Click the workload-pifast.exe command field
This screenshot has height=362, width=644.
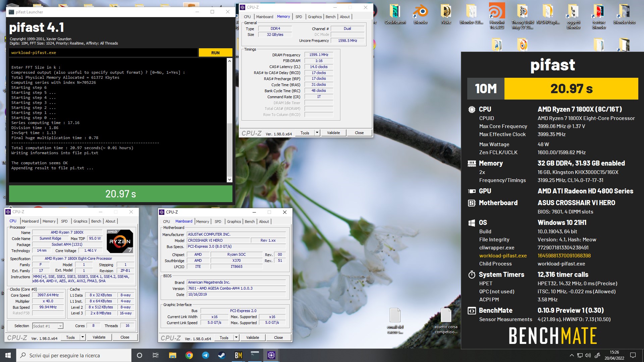coord(103,53)
